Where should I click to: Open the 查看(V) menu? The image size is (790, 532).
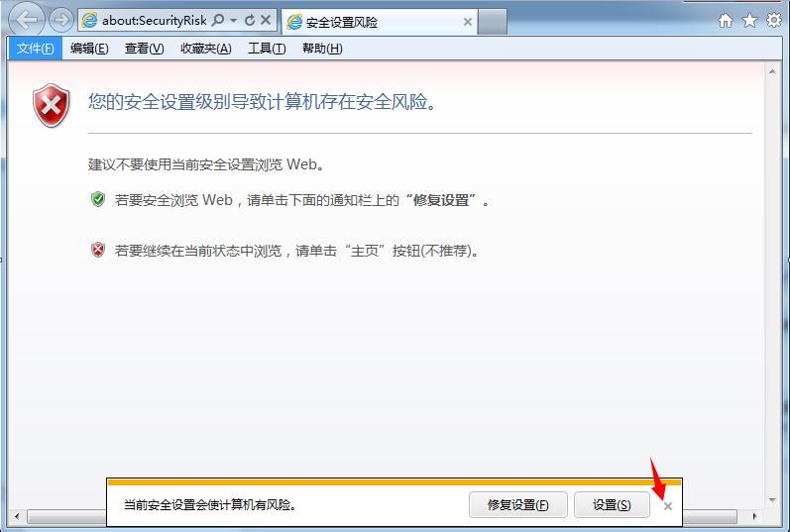point(144,49)
